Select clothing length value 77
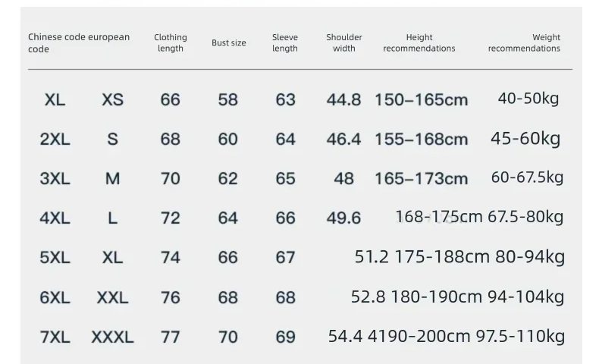This screenshot has height=364, width=599. [x=171, y=337]
